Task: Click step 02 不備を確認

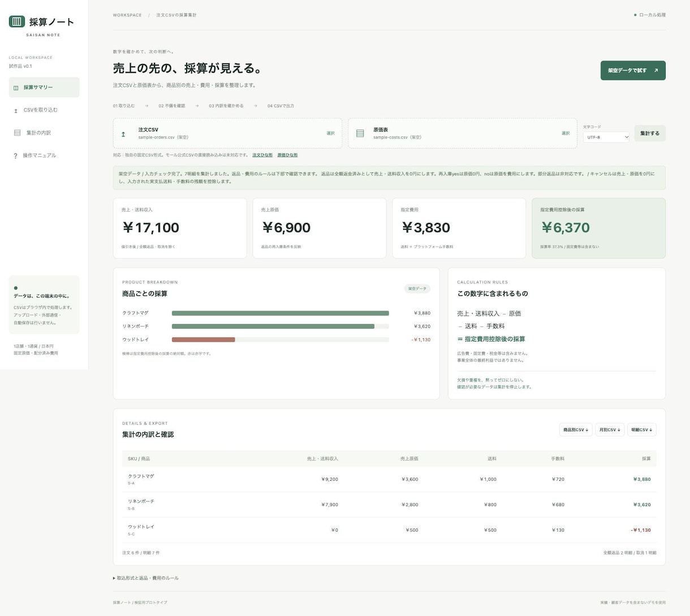Action: [x=172, y=106]
